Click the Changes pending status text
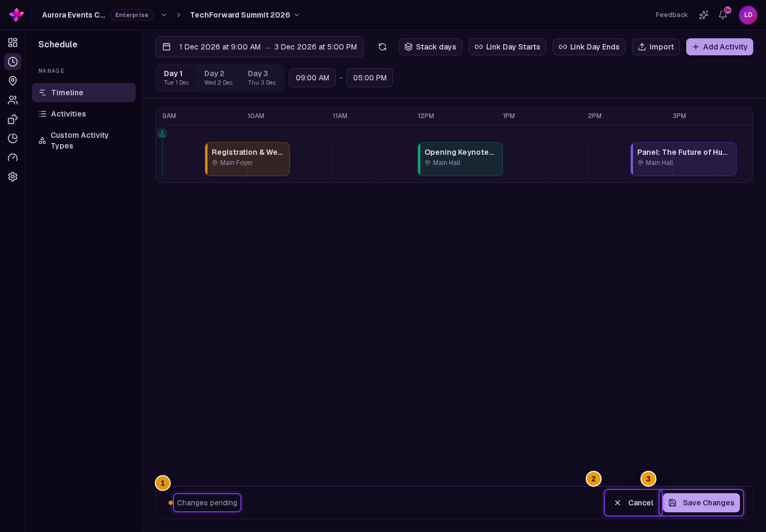This screenshot has width=766, height=532. (x=207, y=503)
